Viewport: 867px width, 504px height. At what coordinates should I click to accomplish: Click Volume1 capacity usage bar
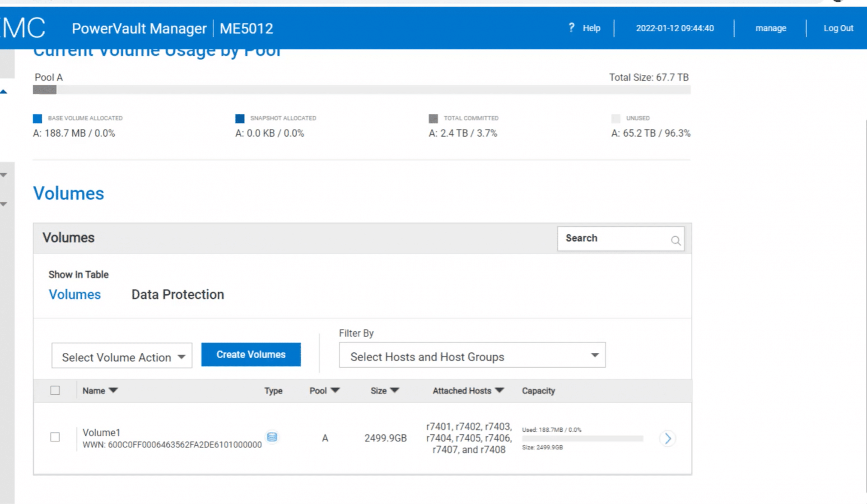point(583,439)
